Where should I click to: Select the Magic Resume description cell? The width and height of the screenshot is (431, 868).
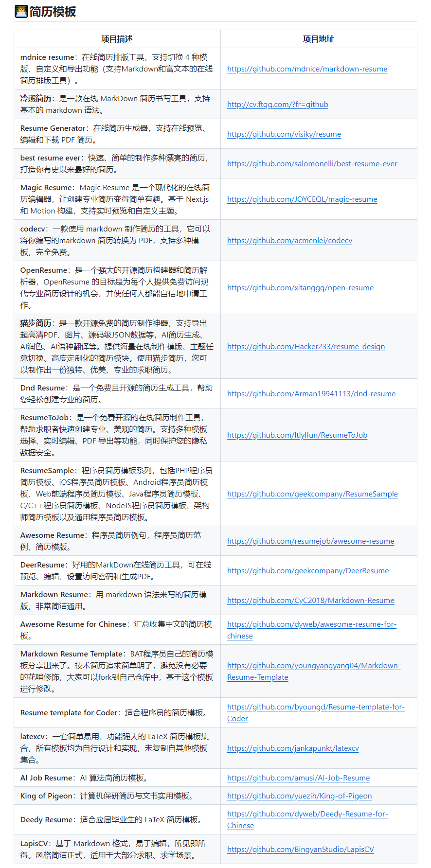click(x=117, y=199)
